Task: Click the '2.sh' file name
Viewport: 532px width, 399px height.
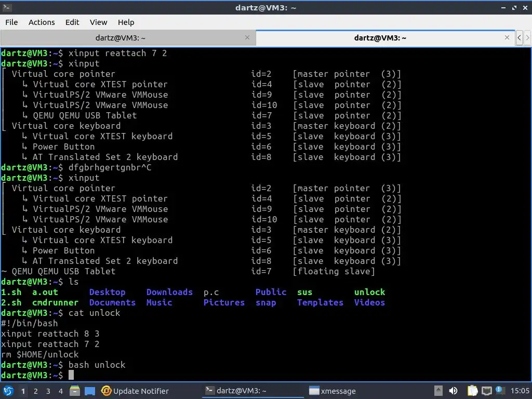Action: coord(11,302)
